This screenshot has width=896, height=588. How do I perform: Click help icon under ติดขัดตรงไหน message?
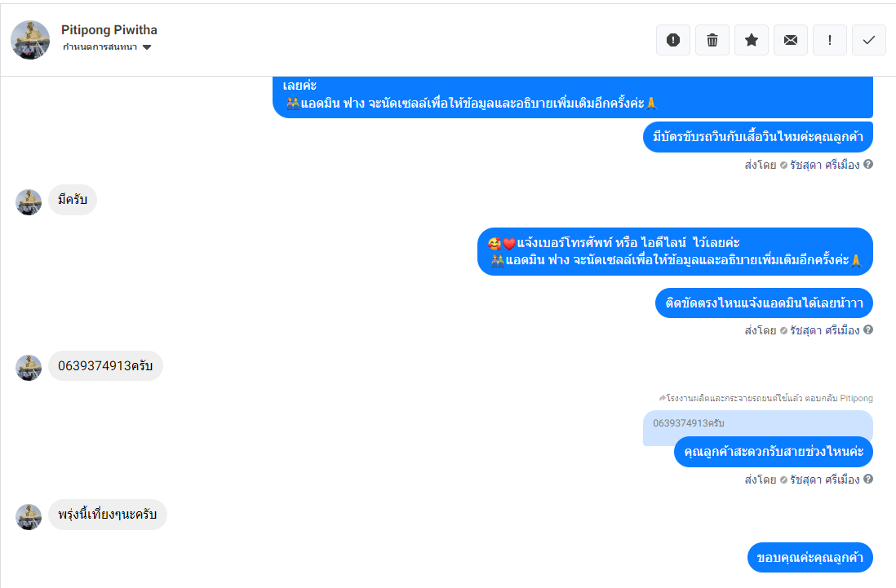click(868, 330)
